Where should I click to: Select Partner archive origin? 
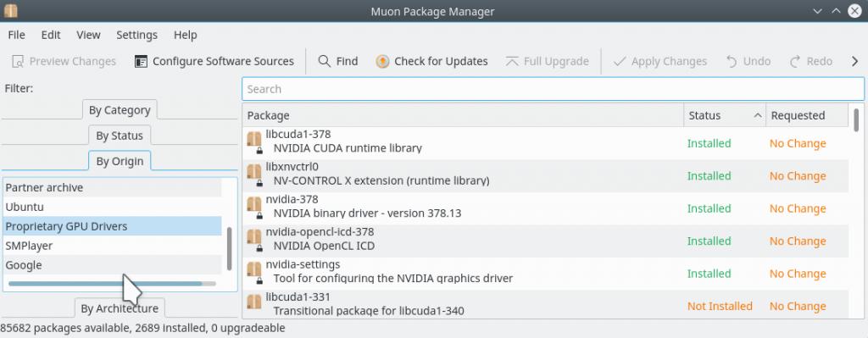[113, 187]
